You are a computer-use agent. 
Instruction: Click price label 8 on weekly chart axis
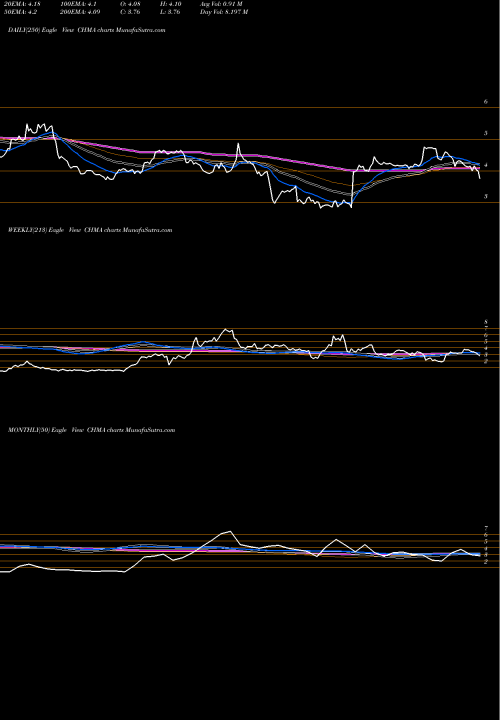click(486, 322)
